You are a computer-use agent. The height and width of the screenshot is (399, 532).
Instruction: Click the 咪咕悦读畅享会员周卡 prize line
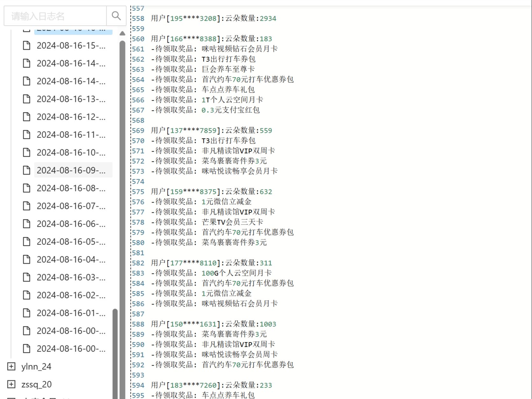click(x=214, y=355)
